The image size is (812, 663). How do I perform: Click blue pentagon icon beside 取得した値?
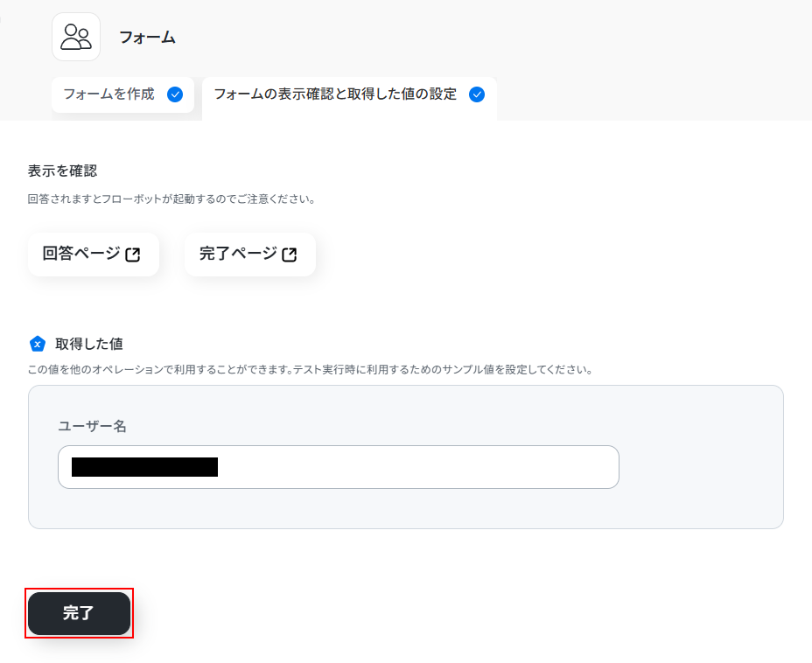(37, 344)
